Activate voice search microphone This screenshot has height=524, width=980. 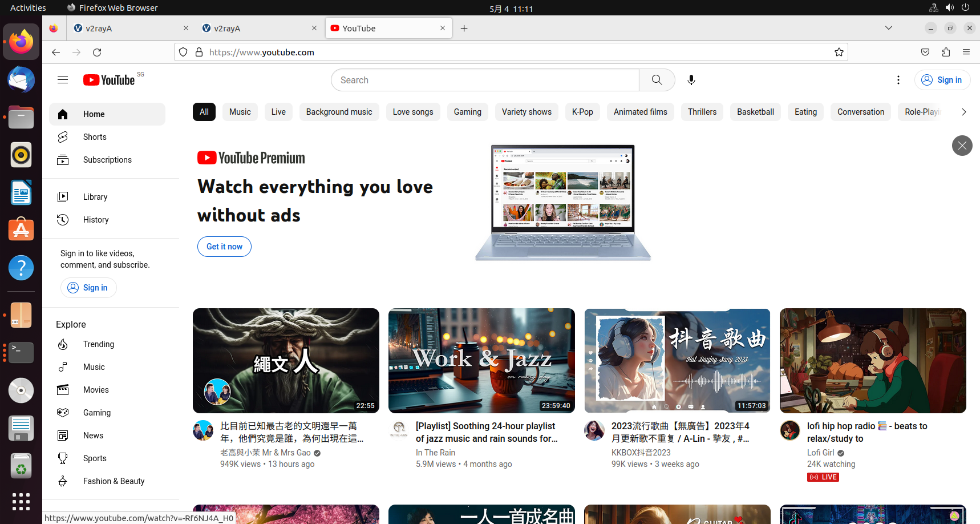(x=691, y=80)
